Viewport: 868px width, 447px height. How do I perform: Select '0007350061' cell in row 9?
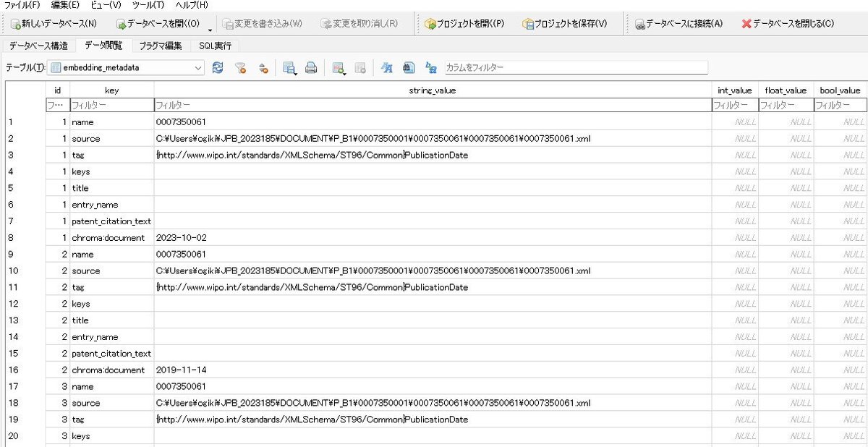click(x=433, y=254)
